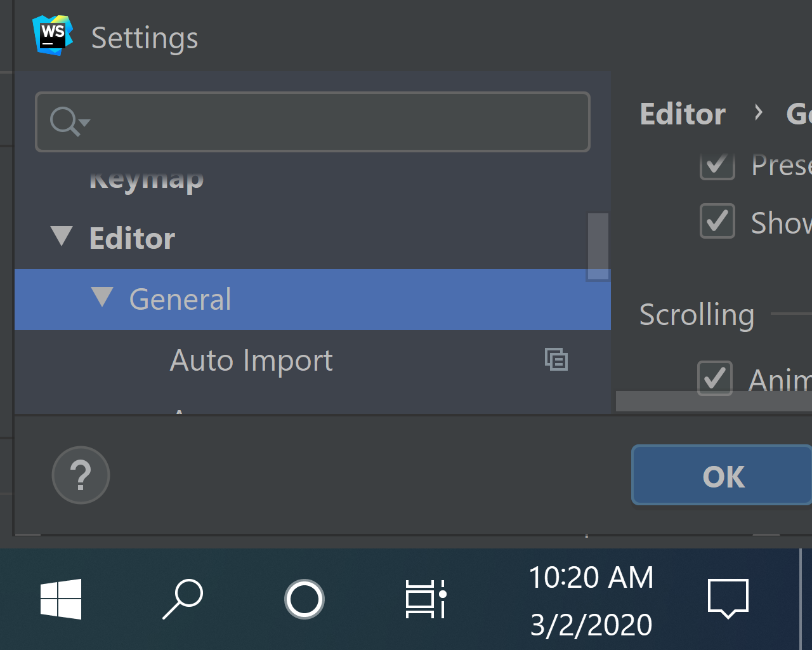This screenshot has height=650, width=812.
Task: Click the Scrolling section heading
Action: 697,314
